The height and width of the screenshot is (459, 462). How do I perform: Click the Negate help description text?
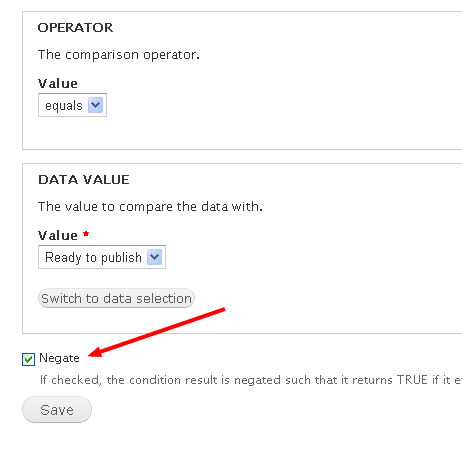(x=251, y=380)
